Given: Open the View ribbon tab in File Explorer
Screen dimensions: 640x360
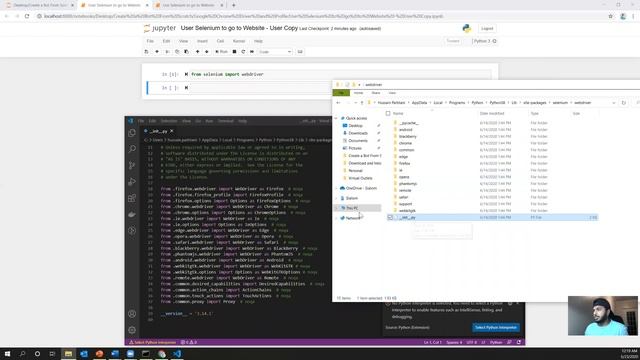Looking at the screenshot, I should tap(392, 93).
